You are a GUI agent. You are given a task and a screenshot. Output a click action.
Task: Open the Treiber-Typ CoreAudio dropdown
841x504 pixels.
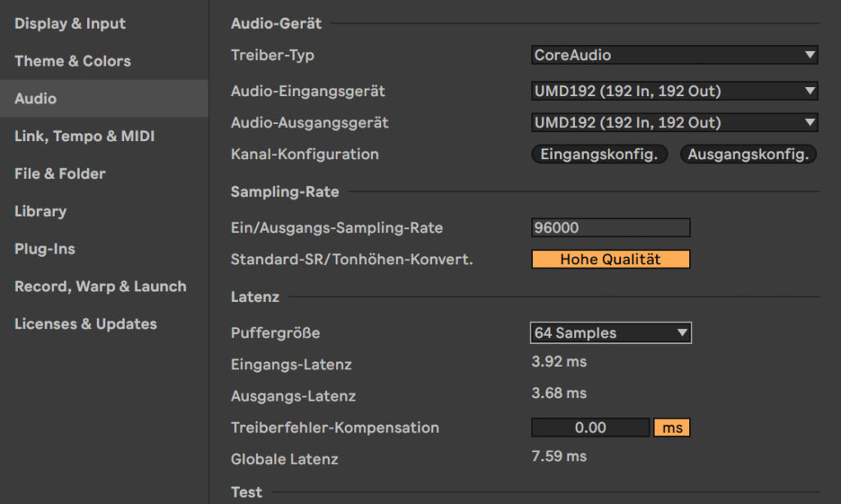tap(674, 55)
